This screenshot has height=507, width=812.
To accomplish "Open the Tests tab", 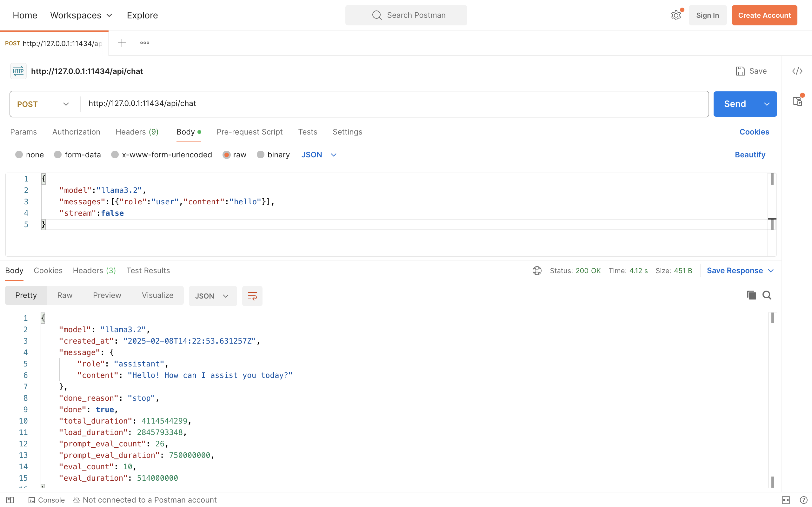I will pyautogui.click(x=308, y=132).
